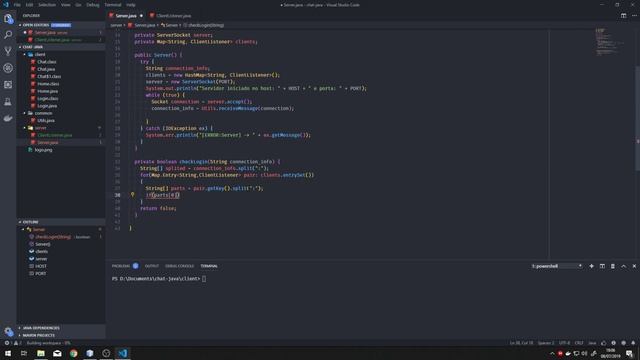Click the split editor icon
Viewport: 640px width, 360px height.
(623, 16)
